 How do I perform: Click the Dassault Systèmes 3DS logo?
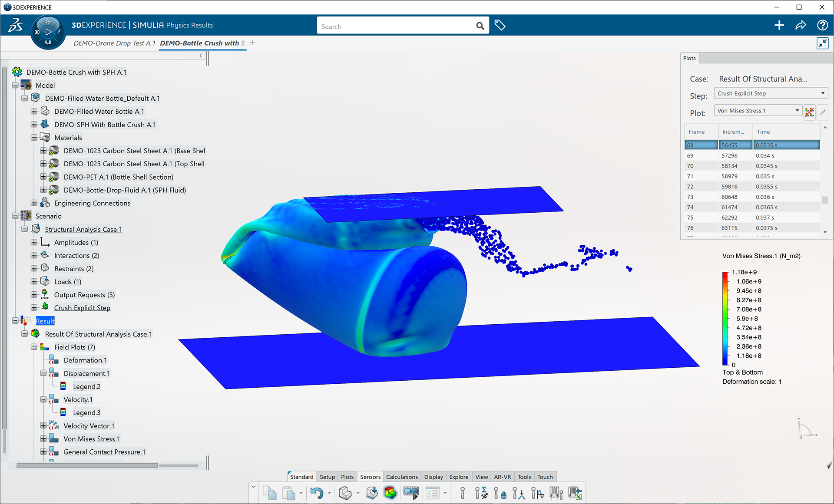16,25
